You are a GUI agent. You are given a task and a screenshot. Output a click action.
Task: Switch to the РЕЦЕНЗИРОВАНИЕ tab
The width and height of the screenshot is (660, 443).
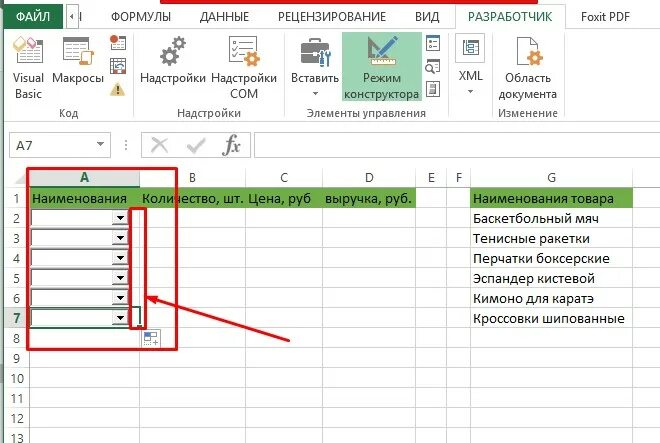[332, 17]
